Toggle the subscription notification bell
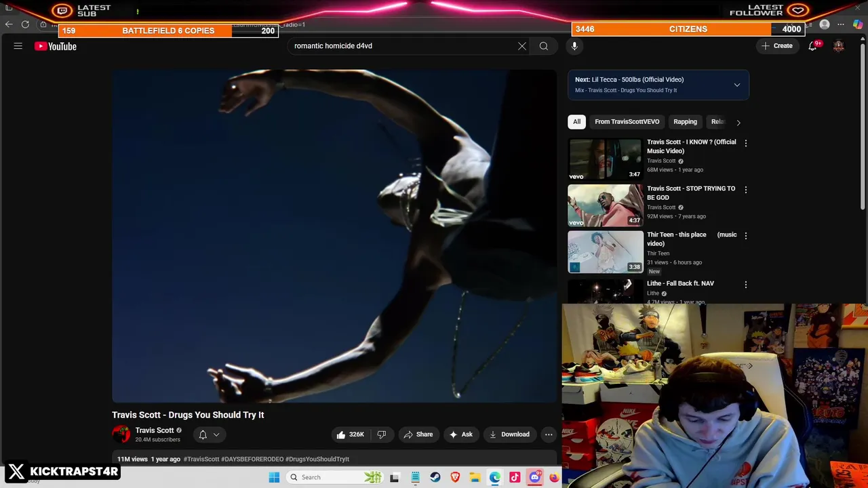The width and height of the screenshot is (868, 488). click(203, 434)
